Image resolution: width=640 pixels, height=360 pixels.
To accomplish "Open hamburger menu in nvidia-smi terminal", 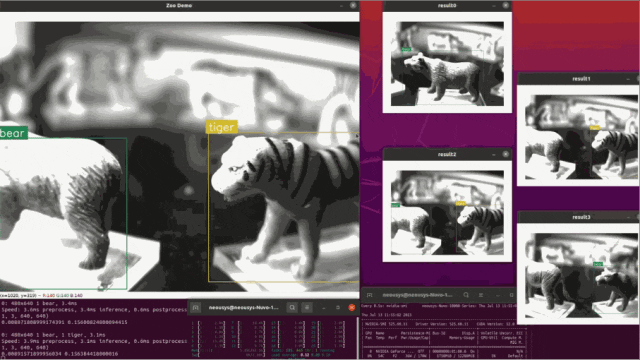I will [x=481, y=295].
